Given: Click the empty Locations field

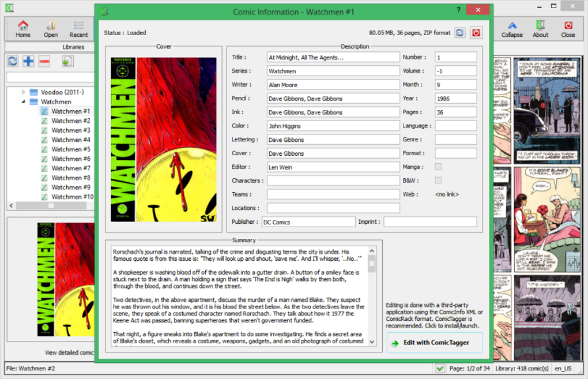Looking at the screenshot, I should 333,208.
